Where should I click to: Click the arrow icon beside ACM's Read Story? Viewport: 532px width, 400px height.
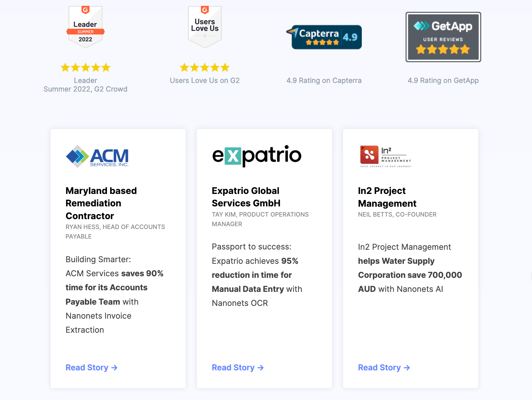tap(115, 368)
